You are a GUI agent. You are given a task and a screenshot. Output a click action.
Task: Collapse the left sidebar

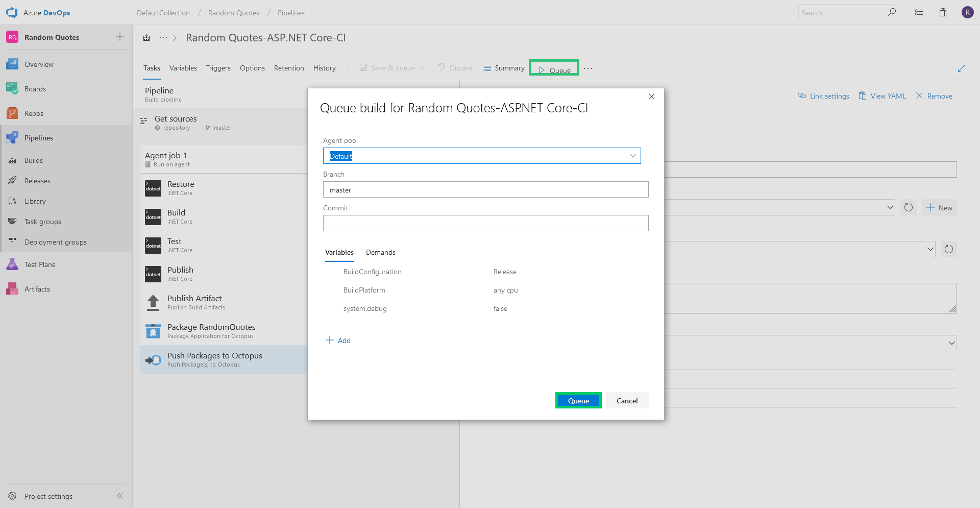point(120,496)
